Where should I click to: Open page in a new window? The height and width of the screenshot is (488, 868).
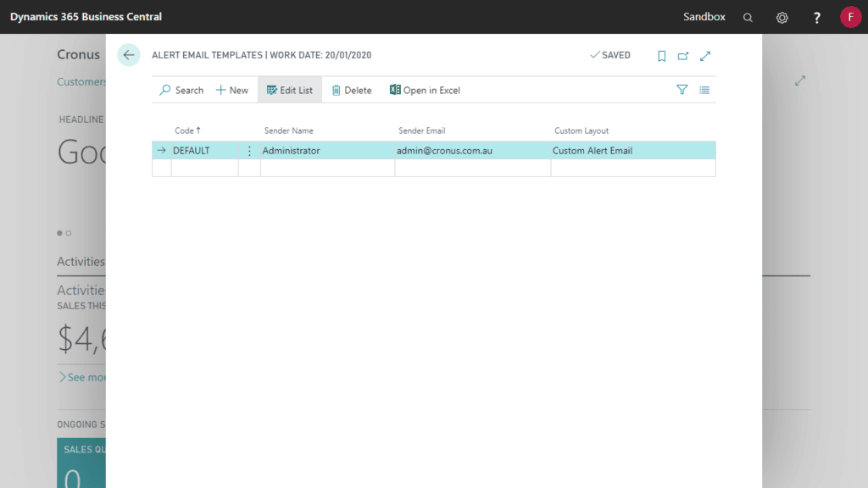[683, 55]
